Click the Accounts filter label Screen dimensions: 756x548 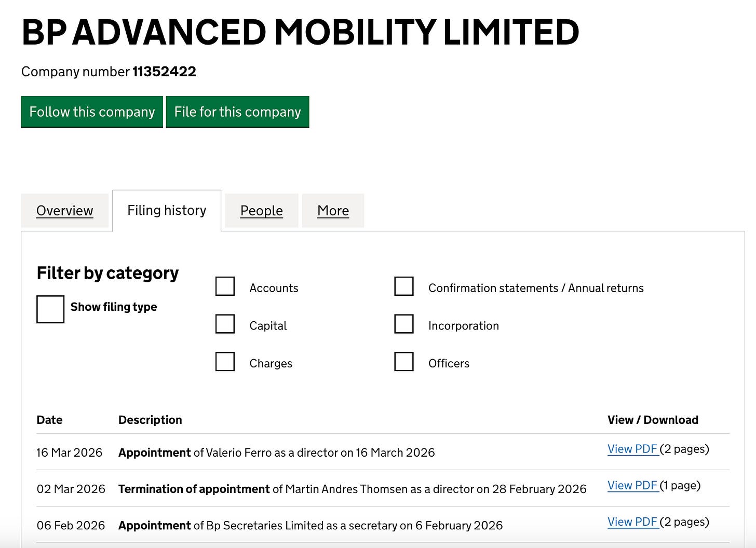[274, 288]
